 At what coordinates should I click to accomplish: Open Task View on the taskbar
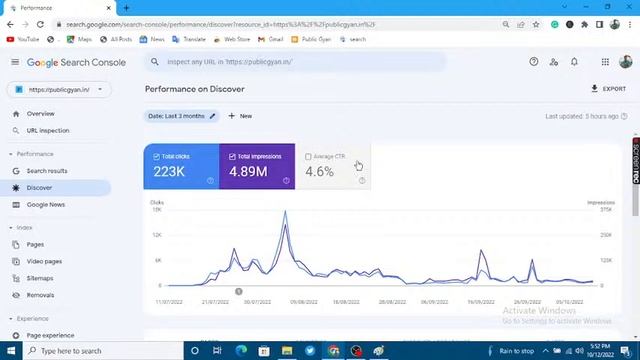click(x=217, y=351)
